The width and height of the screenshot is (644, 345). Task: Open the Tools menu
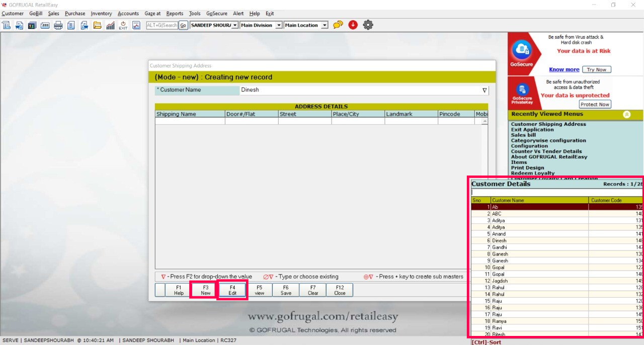pos(195,14)
